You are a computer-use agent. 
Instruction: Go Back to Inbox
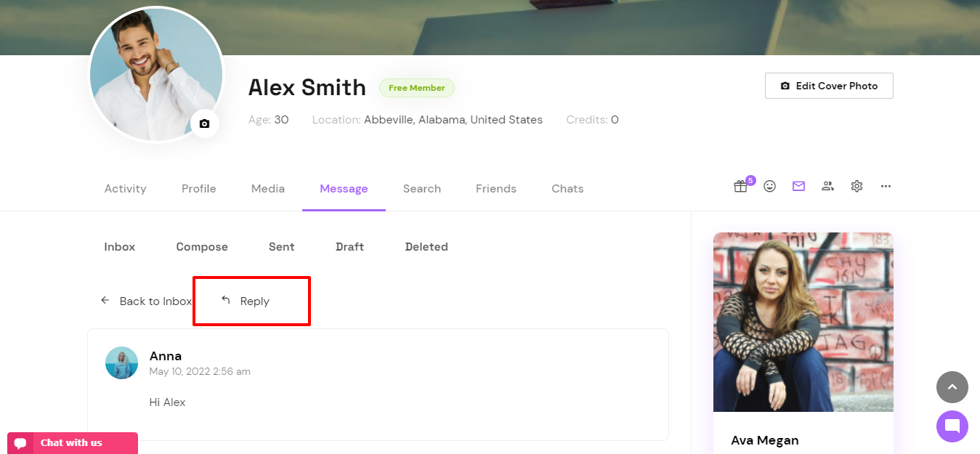(x=146, y=301)
